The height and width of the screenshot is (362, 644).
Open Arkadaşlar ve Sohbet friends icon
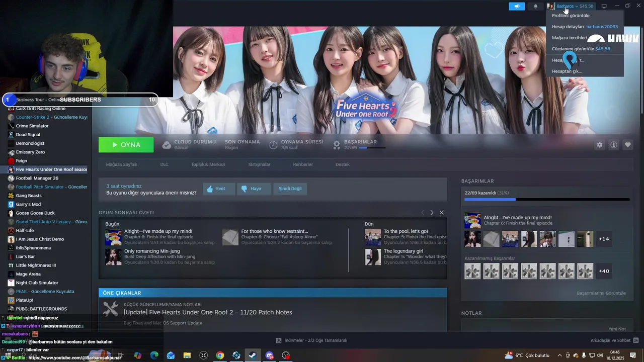(x=636, y=340)
